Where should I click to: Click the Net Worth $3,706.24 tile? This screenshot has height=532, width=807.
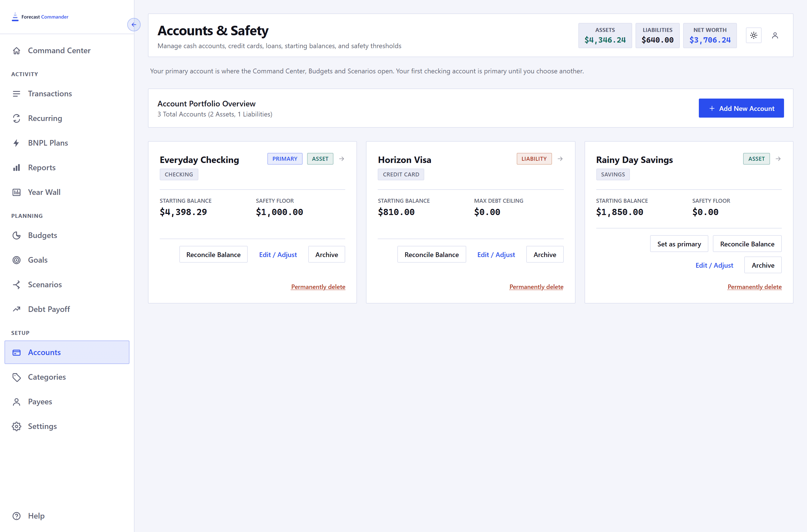coord(710,35)
